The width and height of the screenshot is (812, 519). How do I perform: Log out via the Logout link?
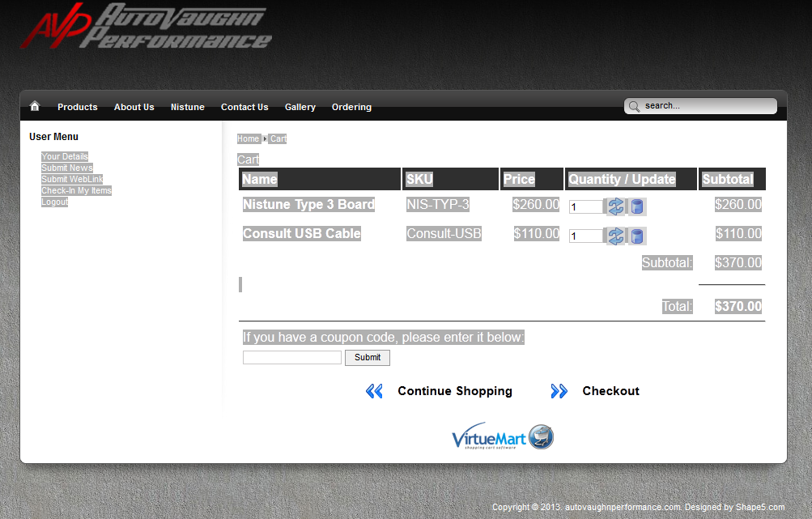click(54, 202)
